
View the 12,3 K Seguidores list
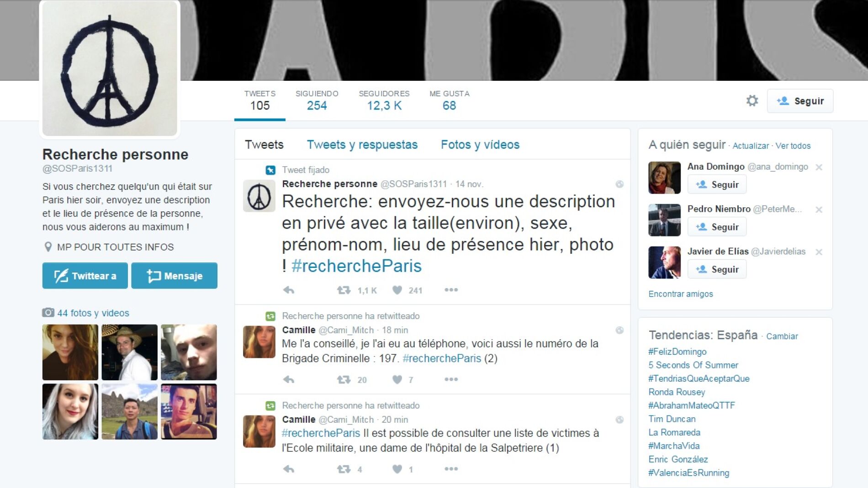(x=384, y=101)
